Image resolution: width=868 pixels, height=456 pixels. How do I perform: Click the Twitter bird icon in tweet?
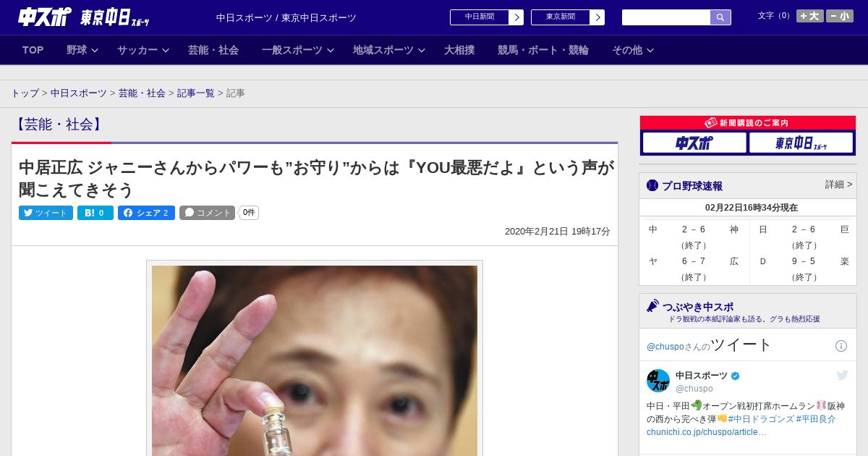click(842, 375)
